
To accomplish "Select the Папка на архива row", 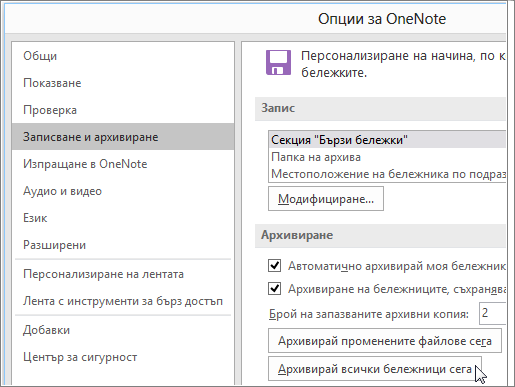I will 387,157.
